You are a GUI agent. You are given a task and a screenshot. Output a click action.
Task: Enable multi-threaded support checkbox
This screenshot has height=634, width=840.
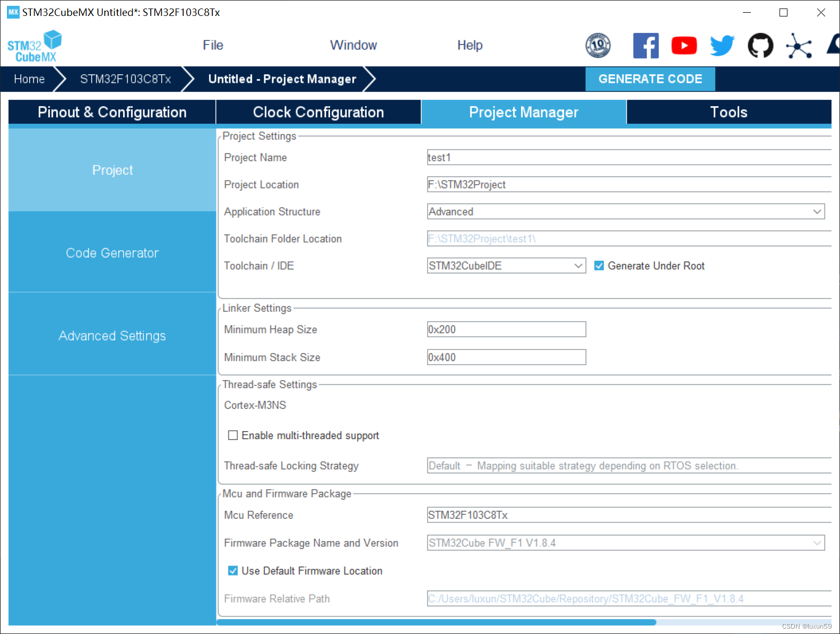pos(232,435)
